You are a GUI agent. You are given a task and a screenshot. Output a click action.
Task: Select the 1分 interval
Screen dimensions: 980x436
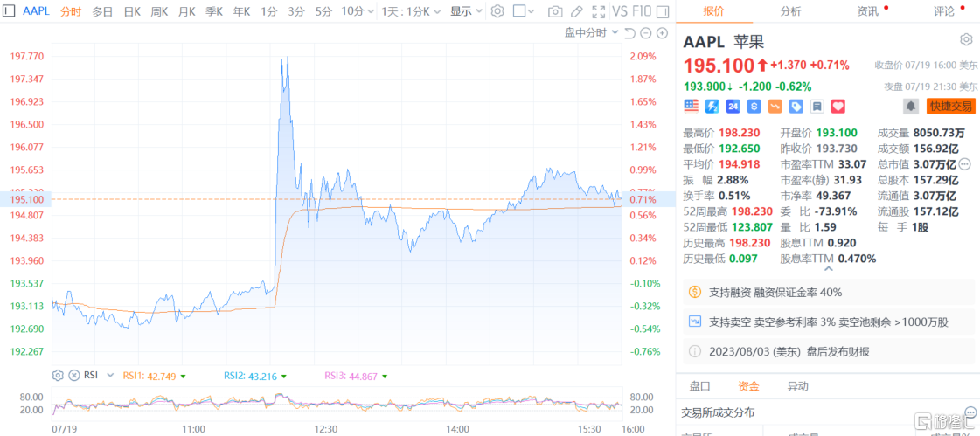click(x=269, y=11)
